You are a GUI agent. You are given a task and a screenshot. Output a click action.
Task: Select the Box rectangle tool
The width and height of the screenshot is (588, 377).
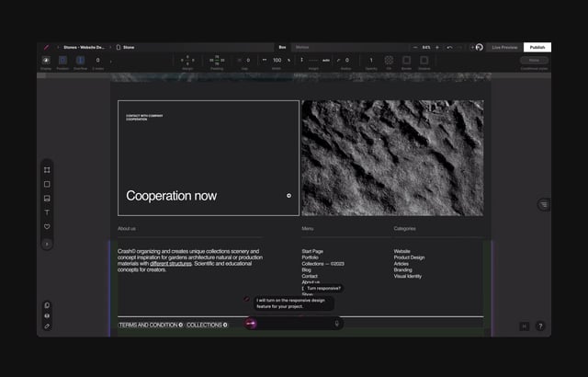click(47, 184)
